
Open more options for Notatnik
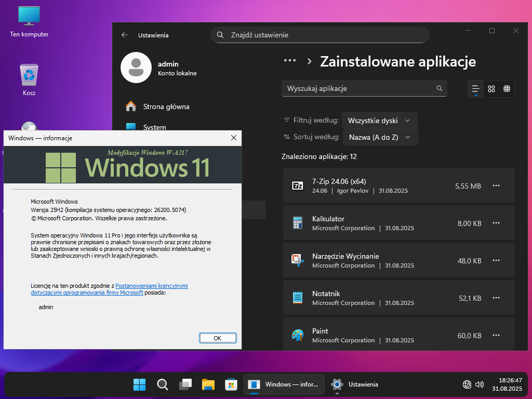pos(496,298)
